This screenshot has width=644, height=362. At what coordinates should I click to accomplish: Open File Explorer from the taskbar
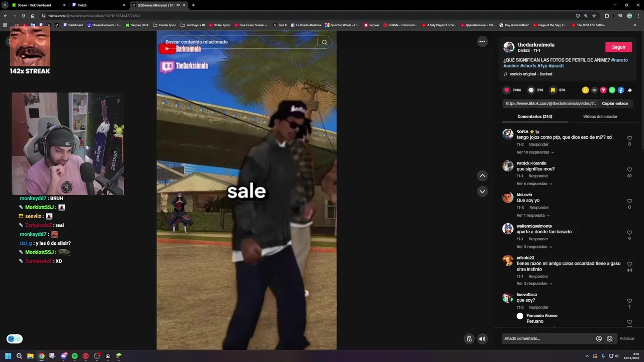[30, 356]
